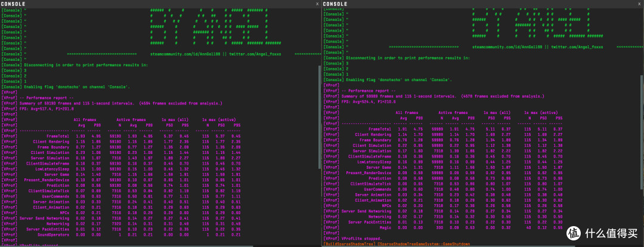Select the Magic row
Viewport: 644px width, 247px height.
pyautogui.click(x=444, y=227)
